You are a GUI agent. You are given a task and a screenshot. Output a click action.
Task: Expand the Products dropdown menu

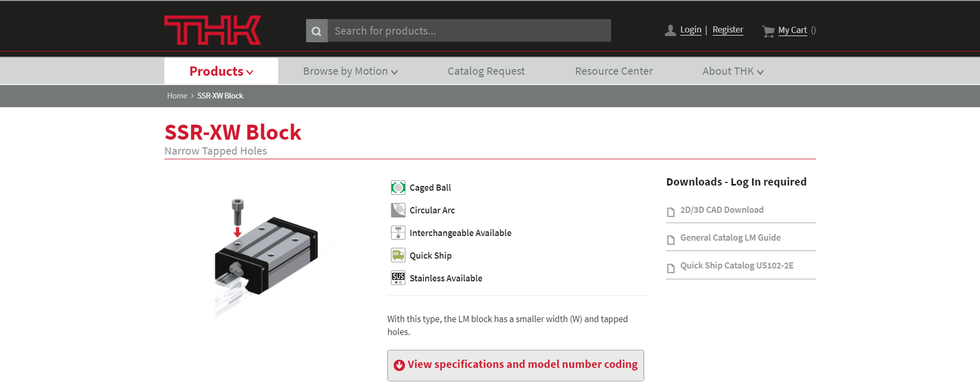tap(221, 71)
